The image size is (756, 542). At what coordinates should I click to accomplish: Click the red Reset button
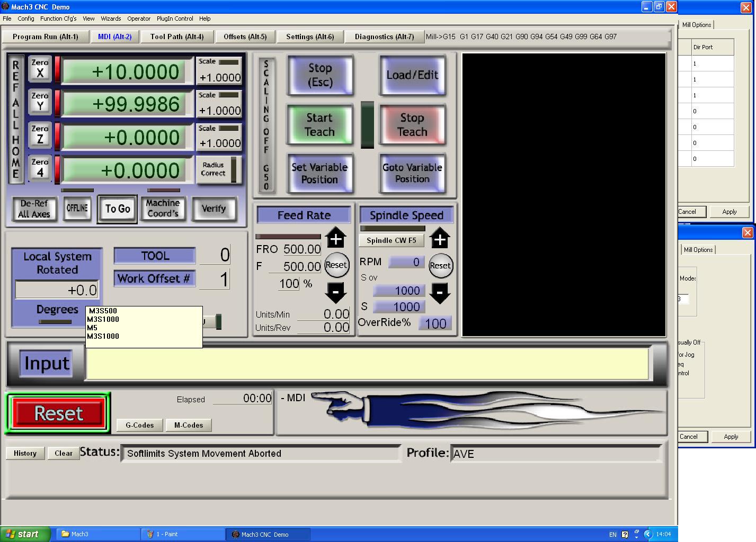(x=58, y=413)
